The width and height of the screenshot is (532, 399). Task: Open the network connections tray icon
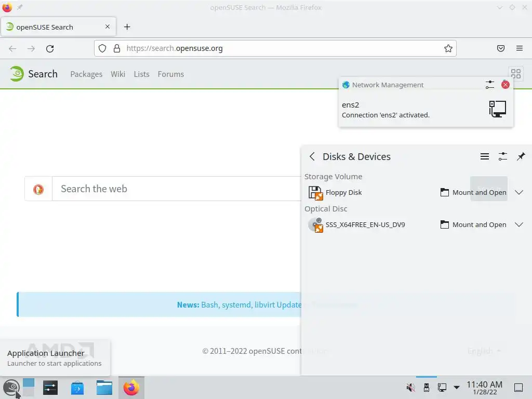442,387
